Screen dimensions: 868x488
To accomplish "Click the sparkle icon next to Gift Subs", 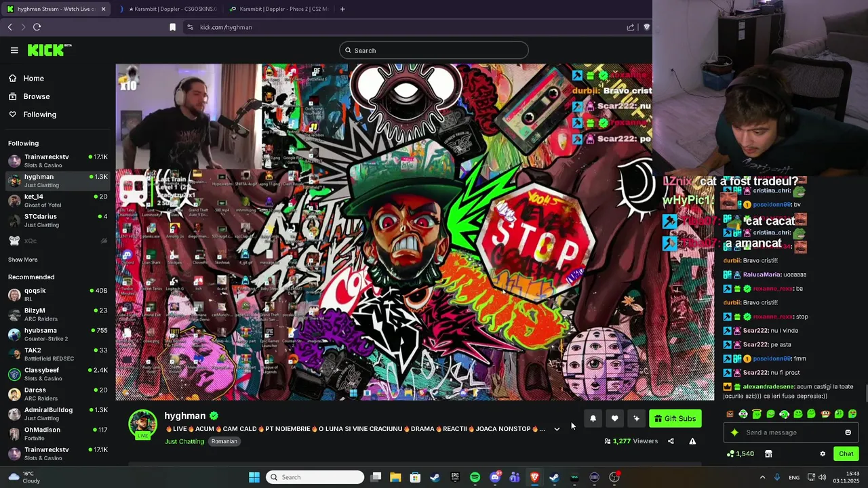I will tap(636, 419).
